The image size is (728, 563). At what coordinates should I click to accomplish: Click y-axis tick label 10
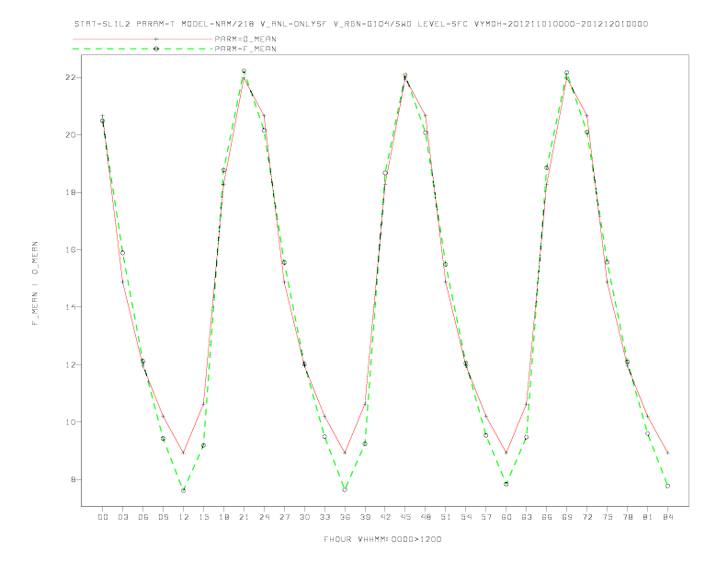click(71, 422)
